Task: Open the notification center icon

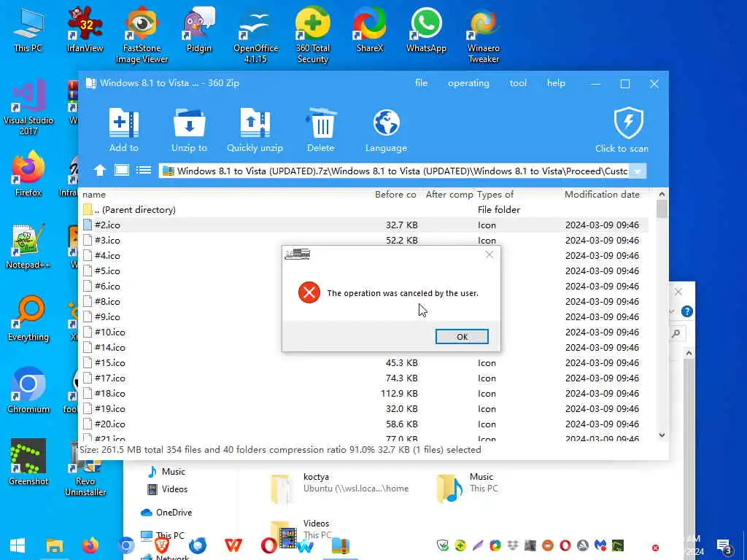Action: pyautogui.click(x=723, y=547)
